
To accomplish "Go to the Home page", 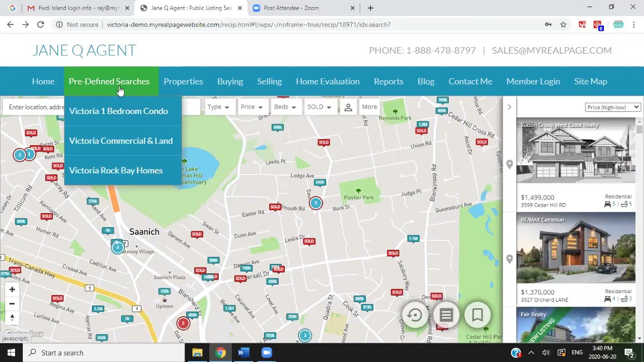I will coord(43,81).
